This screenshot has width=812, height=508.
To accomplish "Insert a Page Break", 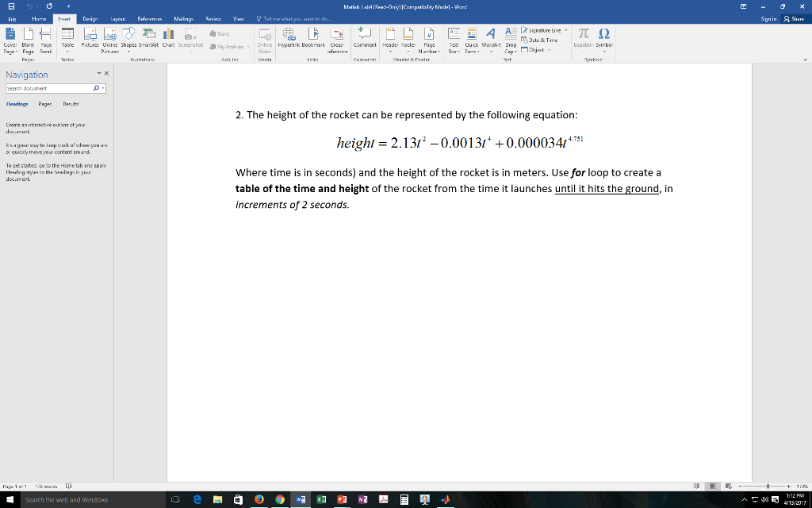I will pos(46,40).
